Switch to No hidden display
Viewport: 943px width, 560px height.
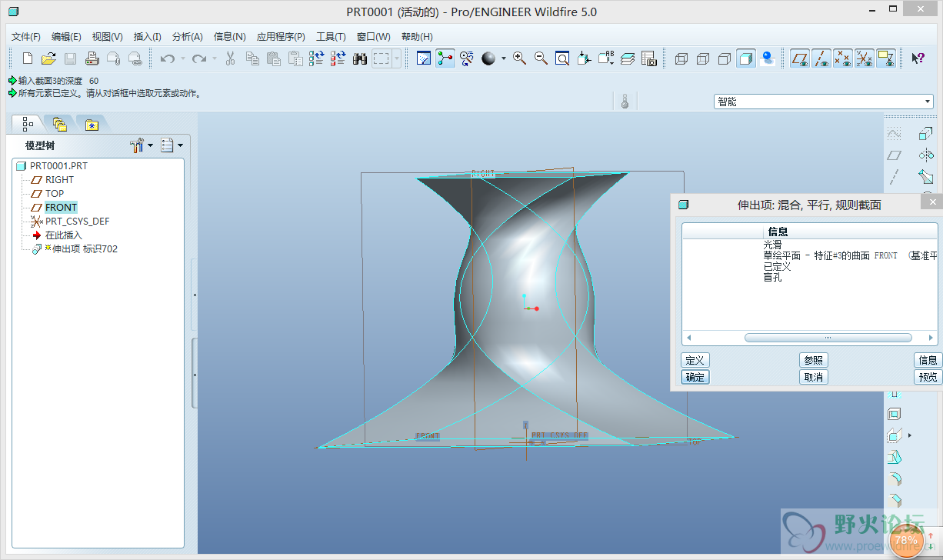coord(725,58)
